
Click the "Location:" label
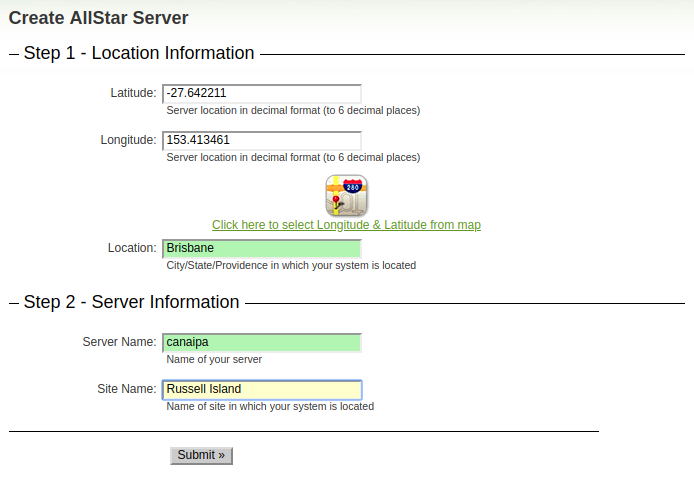pos(132,248)
